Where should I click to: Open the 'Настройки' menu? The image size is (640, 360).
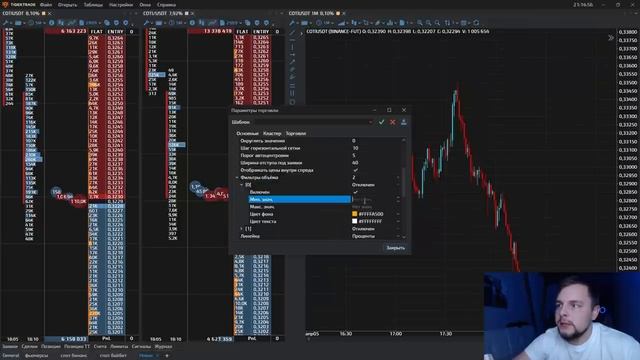click(121, 5)
